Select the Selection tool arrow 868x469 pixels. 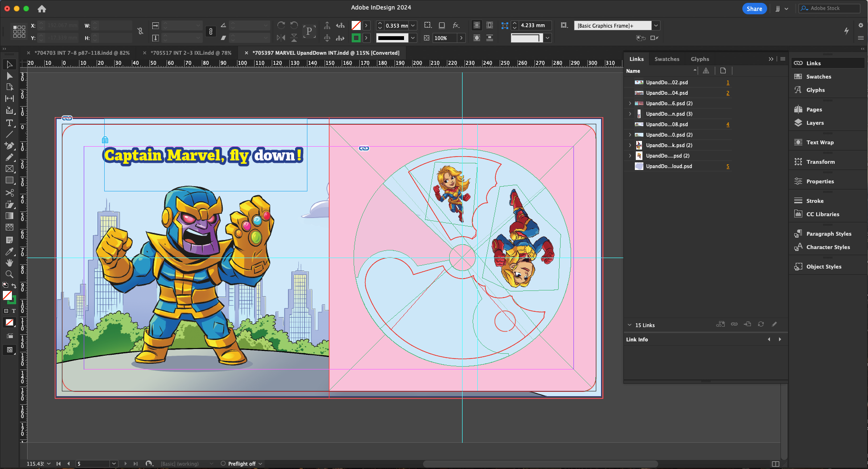point(10,64)
